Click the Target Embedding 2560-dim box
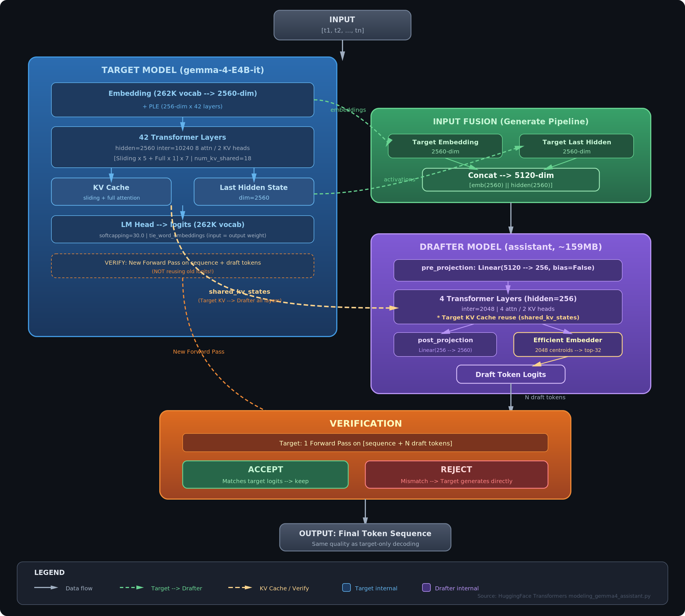This screenshot has width=685, height=616. (445, 146)
